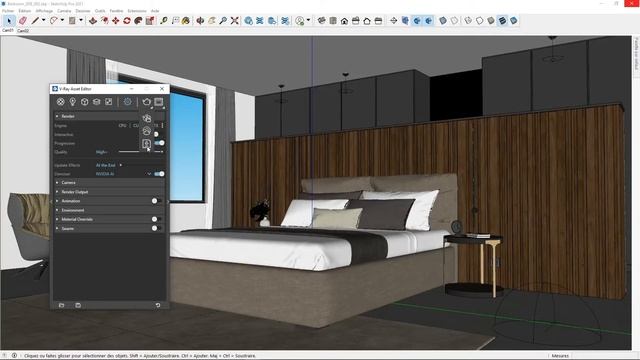
Task: Choose the interactive render option
Action: pyautogui.click(x=147, y=118)
